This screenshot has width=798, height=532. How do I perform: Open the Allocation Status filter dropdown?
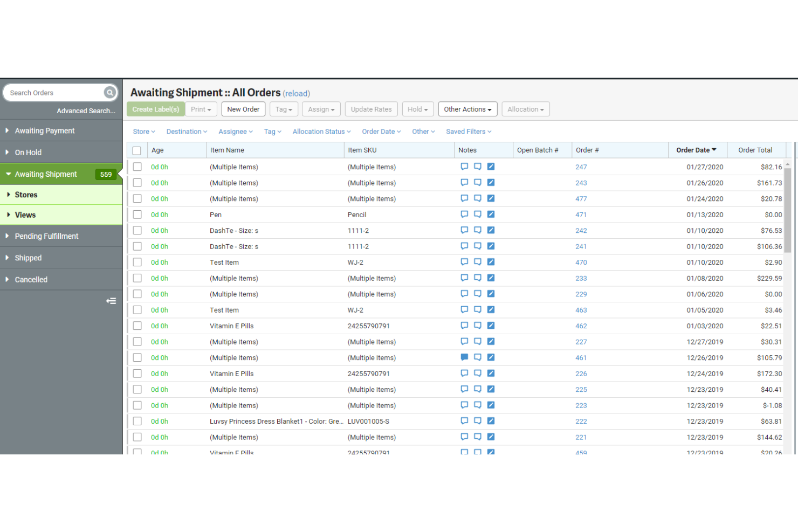[x=321, y=132]
